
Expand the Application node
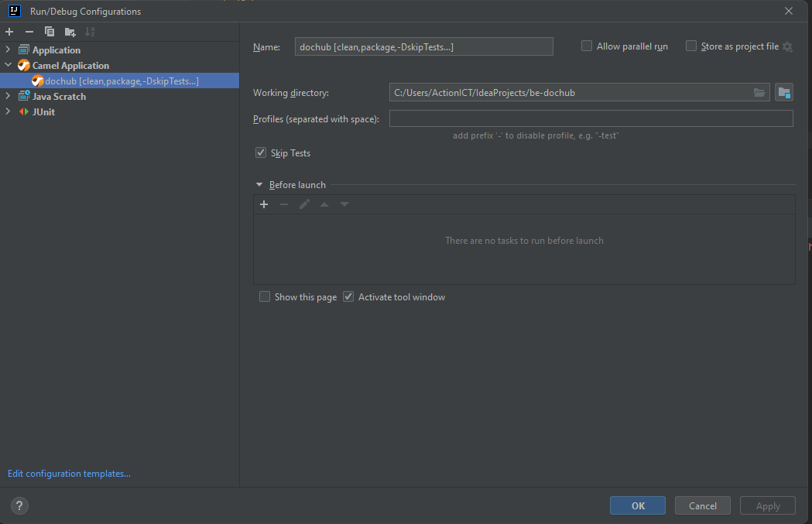8,50
